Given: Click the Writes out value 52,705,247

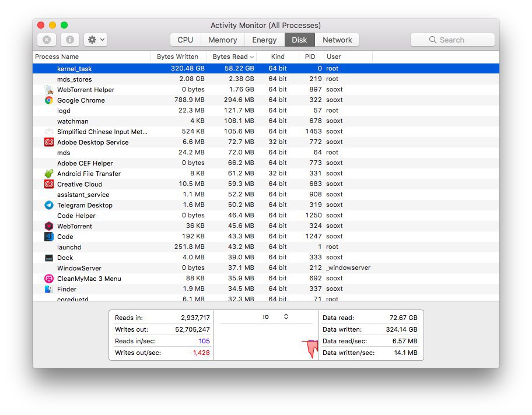Looking at the screenshot, I should [x=192, y=329].
